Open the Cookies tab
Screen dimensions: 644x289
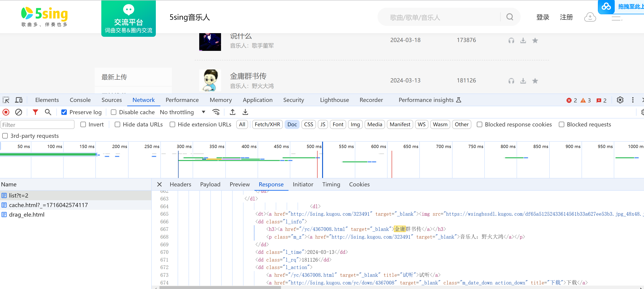pos(359,184)
